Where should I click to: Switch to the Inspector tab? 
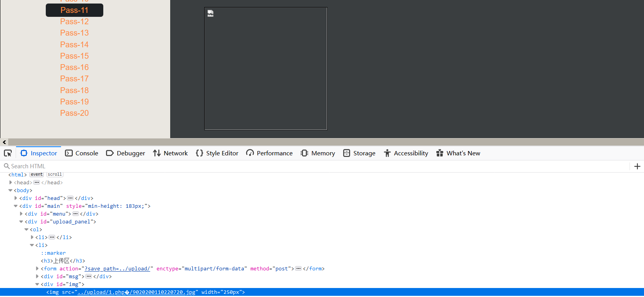click(39, 153)
